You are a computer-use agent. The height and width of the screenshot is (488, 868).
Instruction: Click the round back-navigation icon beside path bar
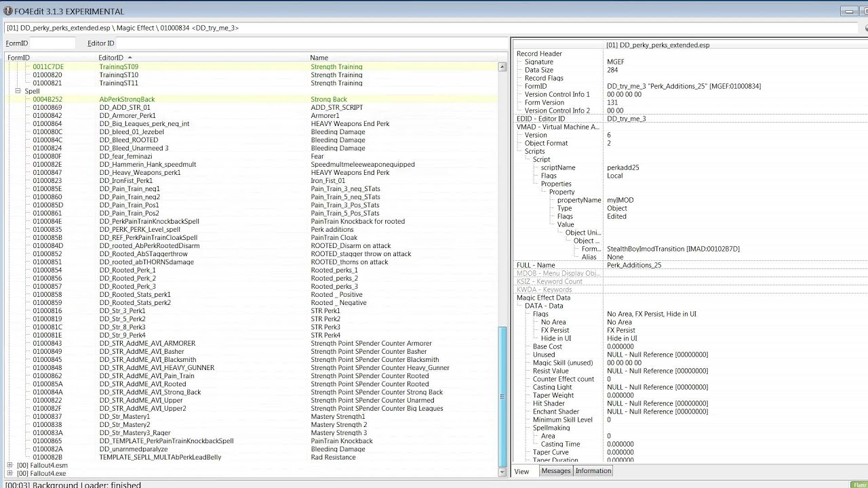867,28
